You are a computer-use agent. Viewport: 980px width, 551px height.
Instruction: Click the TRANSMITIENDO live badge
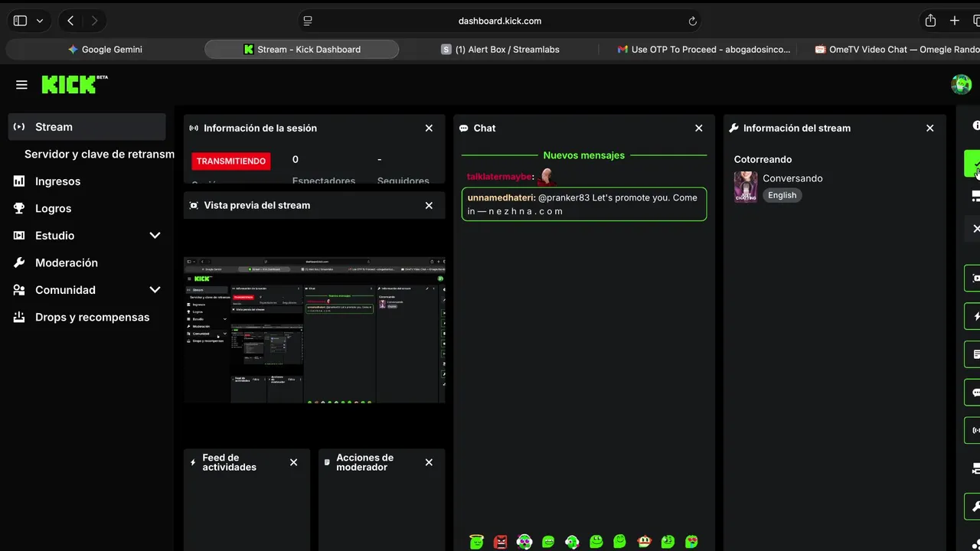pos(230,161)
